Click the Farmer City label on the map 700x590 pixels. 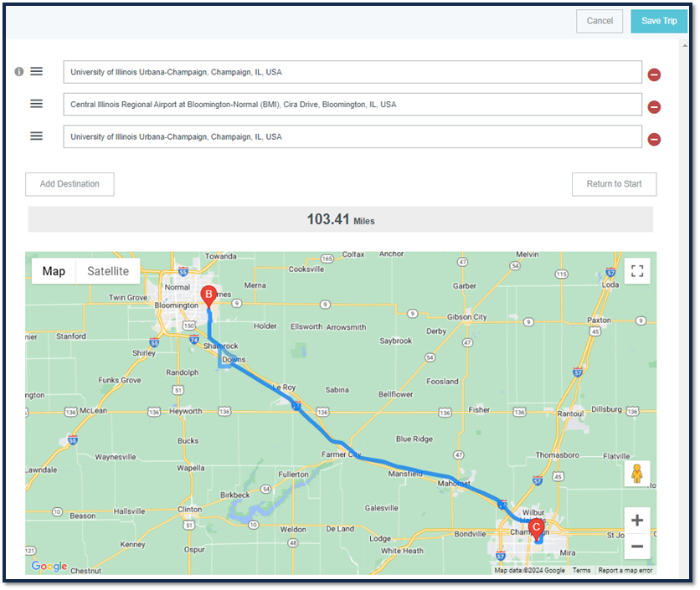(342, 454)
